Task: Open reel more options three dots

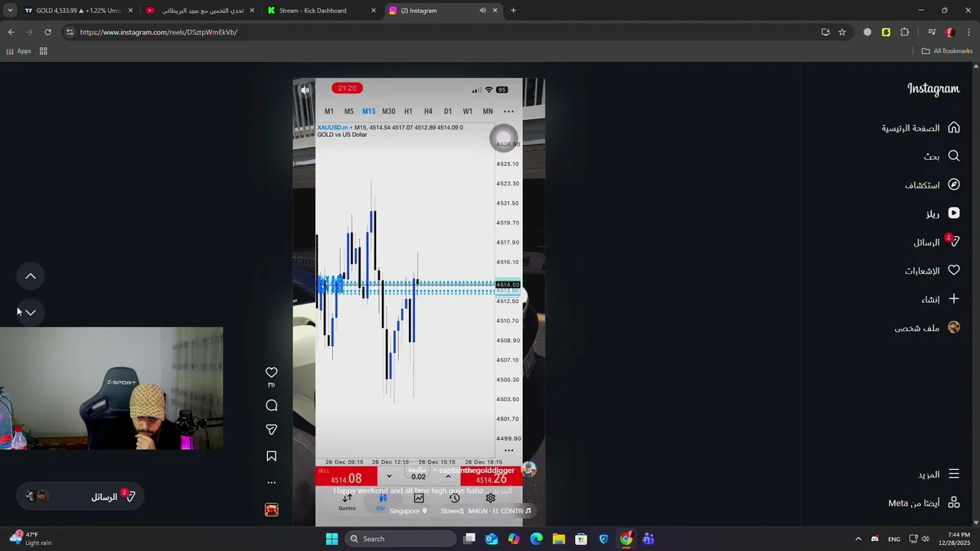Action: pyautogui.click(x=271, y=483)
